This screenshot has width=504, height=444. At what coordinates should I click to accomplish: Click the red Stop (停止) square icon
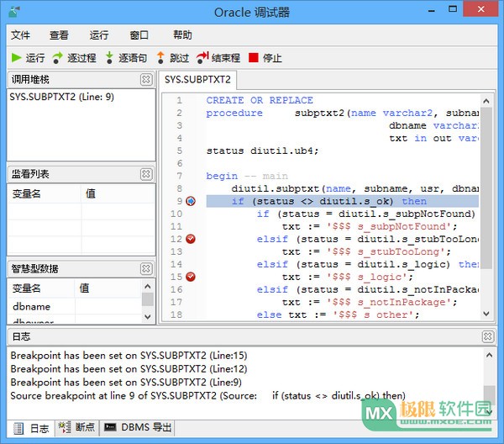pyautogui.click(x=254, y=58)
